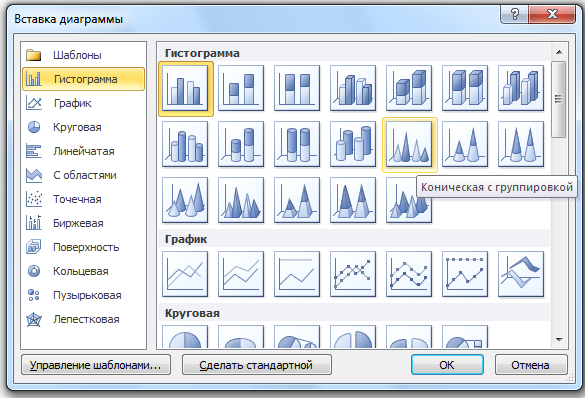
Task: Click Сделать стандартной button
Action: [x=257, y=365]
